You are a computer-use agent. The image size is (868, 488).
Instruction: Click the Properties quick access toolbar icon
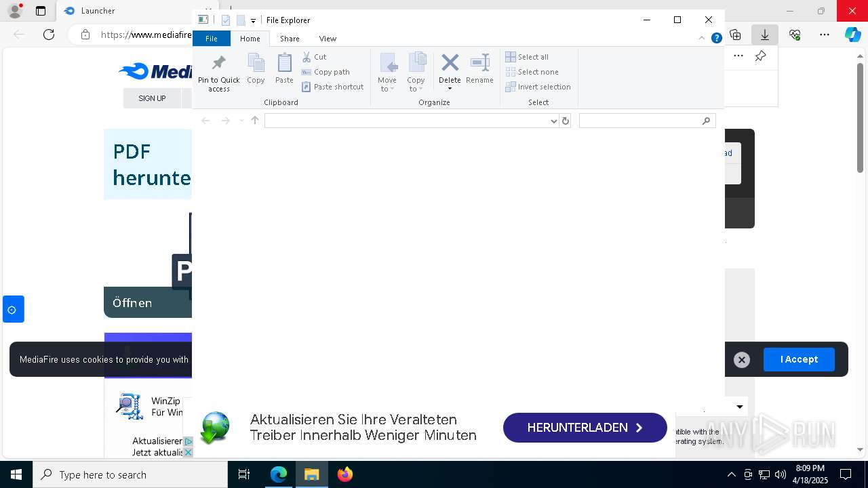226,20
